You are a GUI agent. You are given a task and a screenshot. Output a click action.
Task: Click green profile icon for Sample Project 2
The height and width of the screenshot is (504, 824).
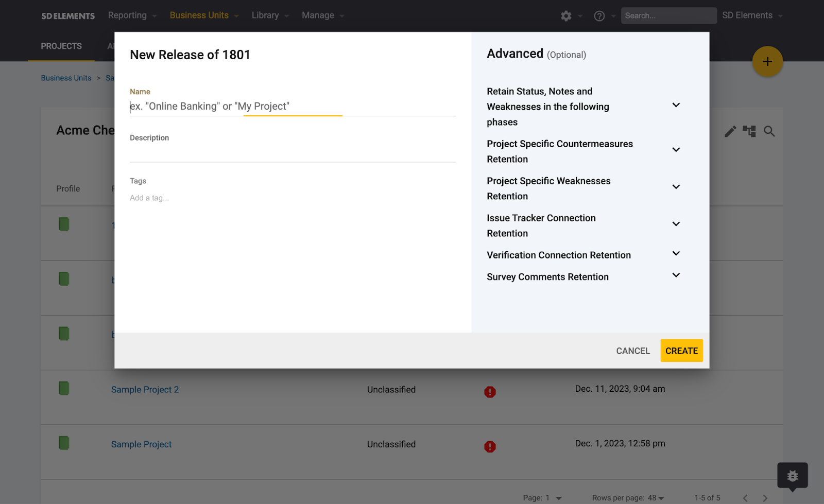[64, 388]
